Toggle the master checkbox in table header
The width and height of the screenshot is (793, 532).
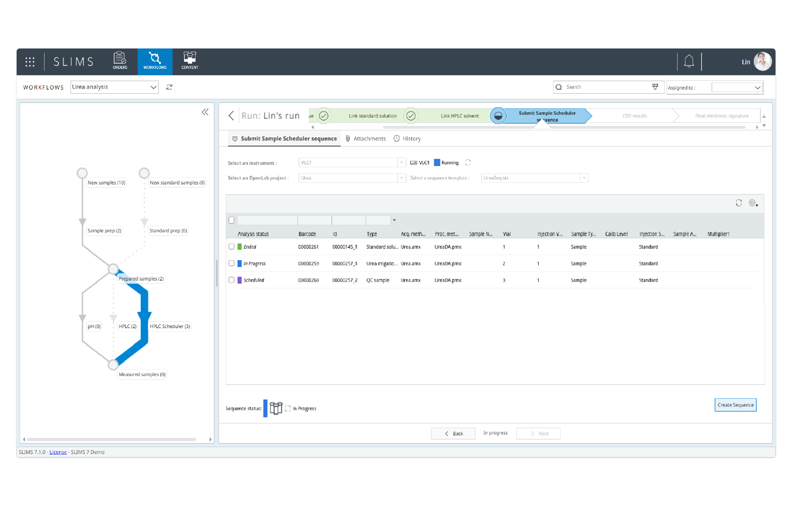tap(232, 220)
